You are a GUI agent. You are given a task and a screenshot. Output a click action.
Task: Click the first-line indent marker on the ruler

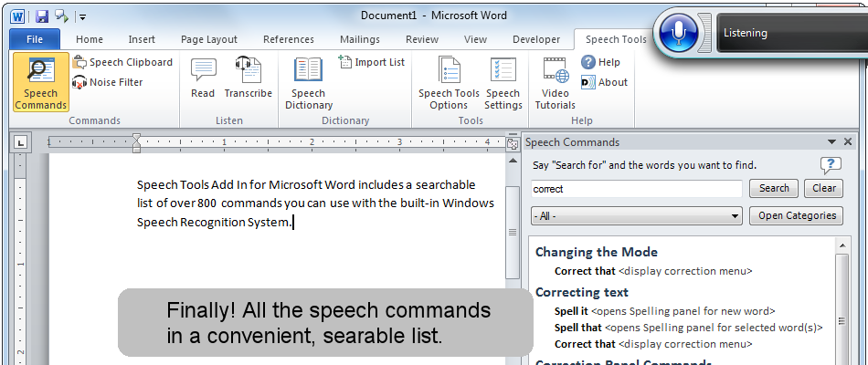pyautogui.click(x=137, y=138)
